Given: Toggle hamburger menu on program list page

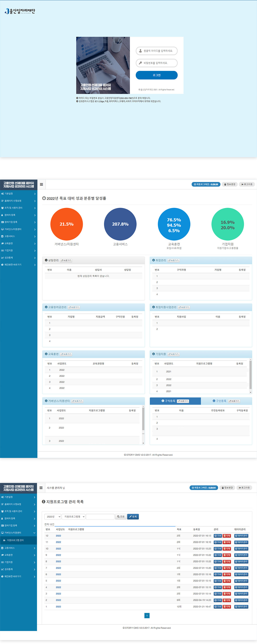Looking at the screenshot, I should [x=41, y=488].
